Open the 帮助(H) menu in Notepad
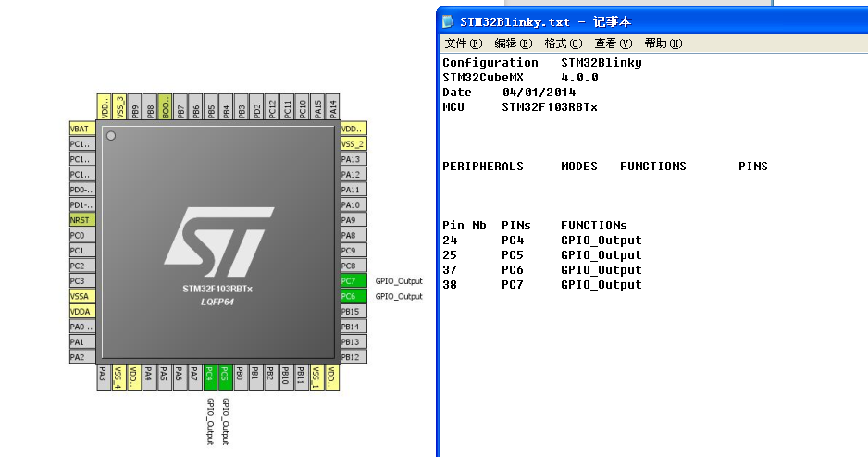The height and width of the screenshot is (457, 868). pyautogui.click(x=663, y=43)
